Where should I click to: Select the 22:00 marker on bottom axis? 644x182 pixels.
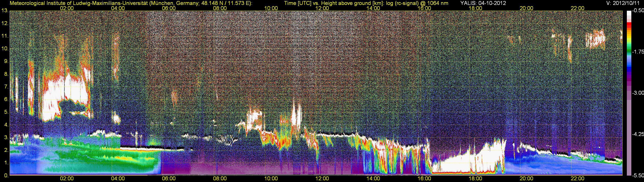[x=577, y=179]
